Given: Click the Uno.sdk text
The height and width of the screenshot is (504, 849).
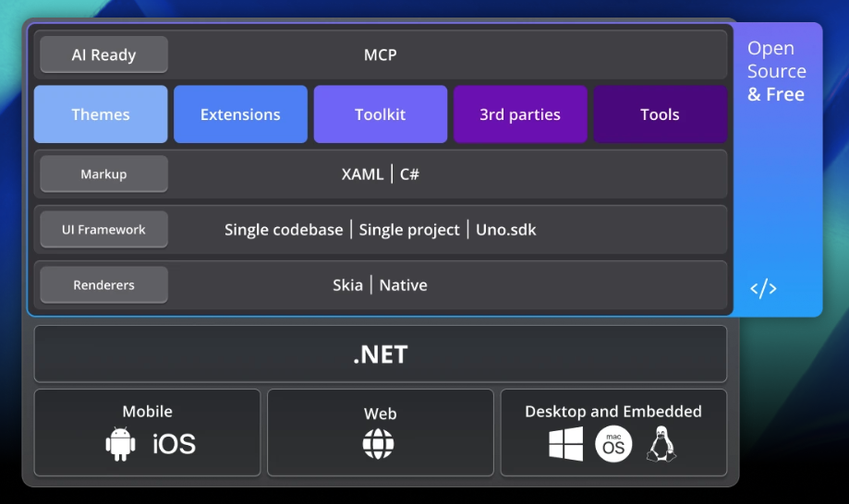Looking at the screenshot, I should click(x=505, y=230).
